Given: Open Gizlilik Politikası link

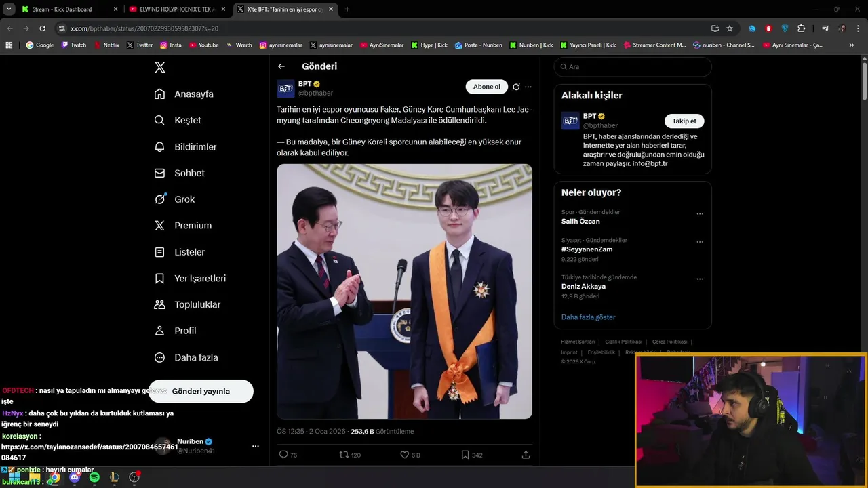Looking at the screenshot, I should [x=623, y=342].
